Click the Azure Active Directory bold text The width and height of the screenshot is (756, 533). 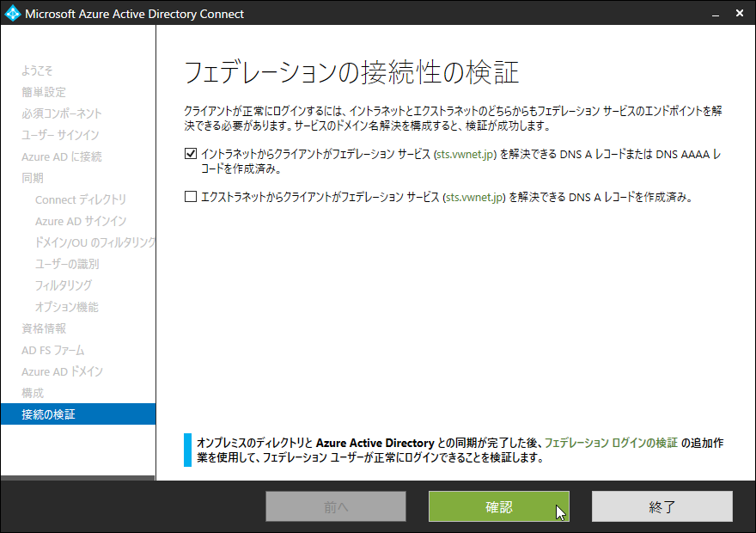coord(375,443)
